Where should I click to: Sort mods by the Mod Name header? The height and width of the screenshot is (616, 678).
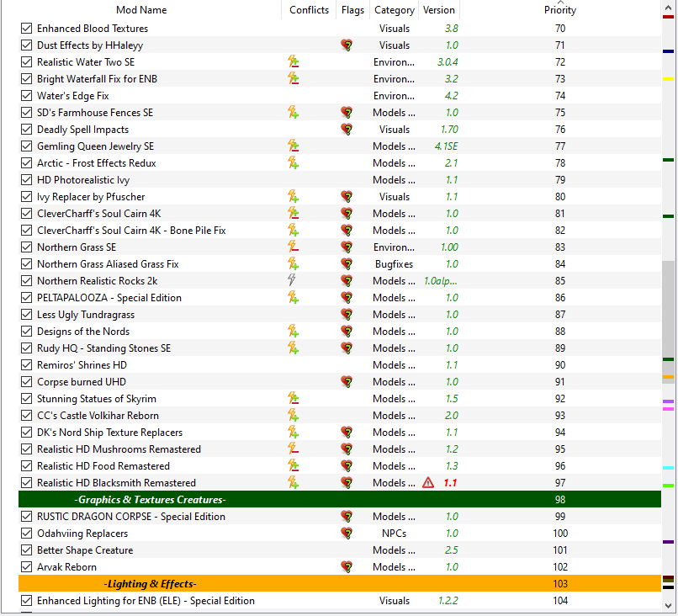[141, 10]
